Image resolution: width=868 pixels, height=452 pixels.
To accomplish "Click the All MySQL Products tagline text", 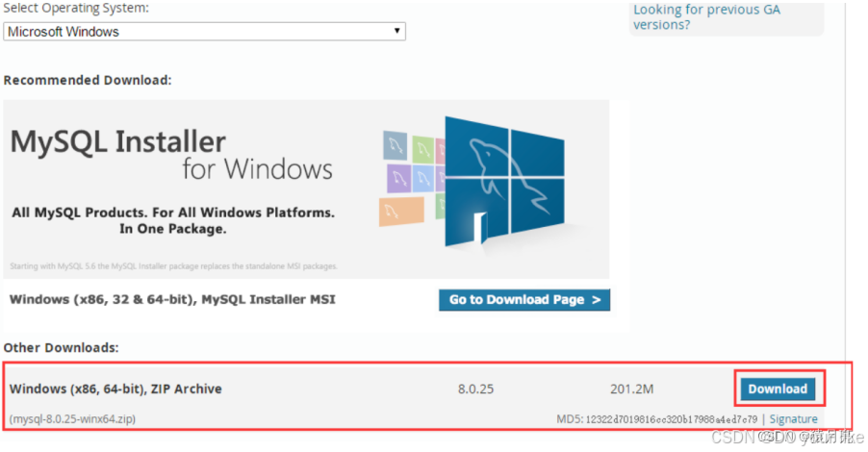I will (x=173, y=221).
